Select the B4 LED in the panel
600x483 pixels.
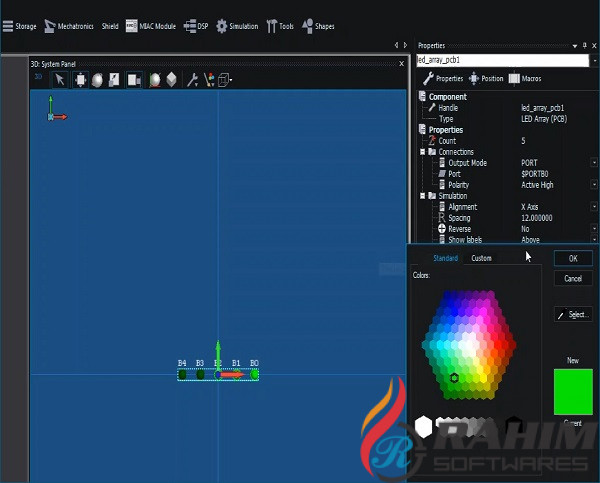pyautogui.click(x=182, y=375)
